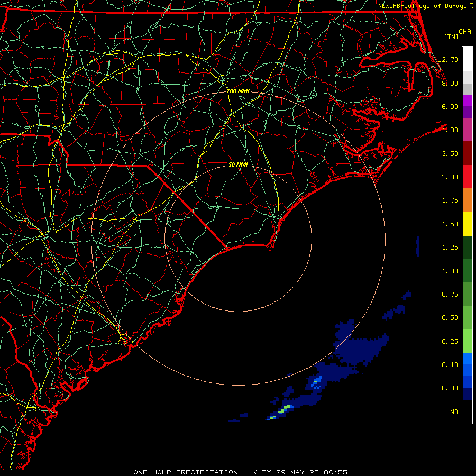Click the 12.70 legend value
This screenshot has width=476, height=476.
click(448, 59)
